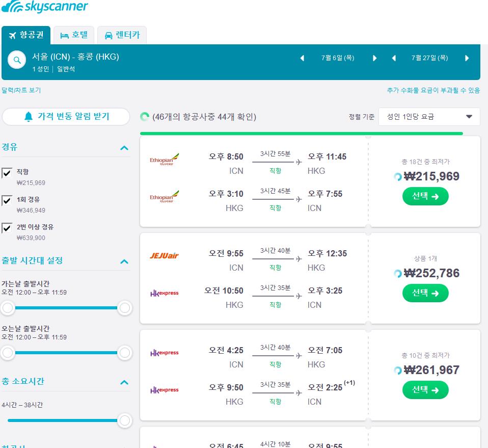Collapse the 출발 시간대 설정 section
The width and height of the screenshot is (488, 448).
tap(124, 261)
